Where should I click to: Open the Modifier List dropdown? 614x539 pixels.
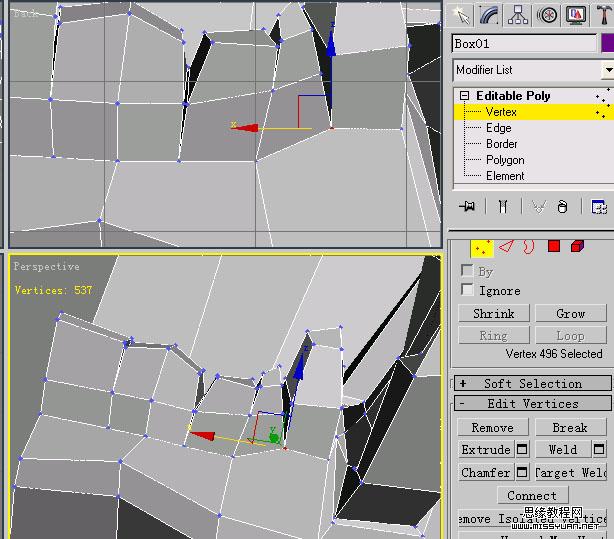[533, 70]
